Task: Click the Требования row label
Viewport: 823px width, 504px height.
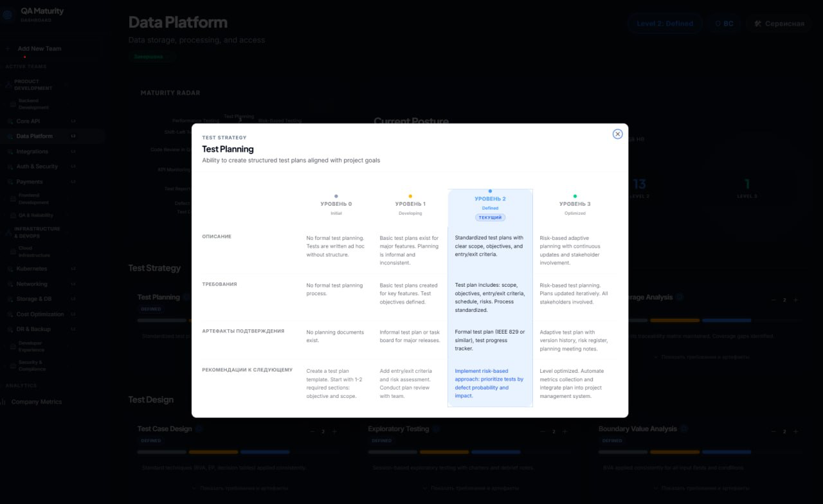Action: 219,284
